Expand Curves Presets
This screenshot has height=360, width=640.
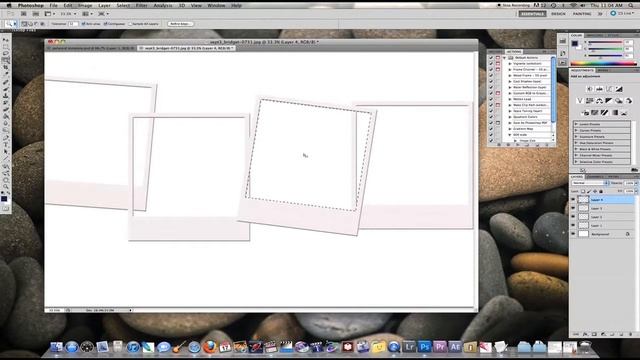click(x=576, y=130)
